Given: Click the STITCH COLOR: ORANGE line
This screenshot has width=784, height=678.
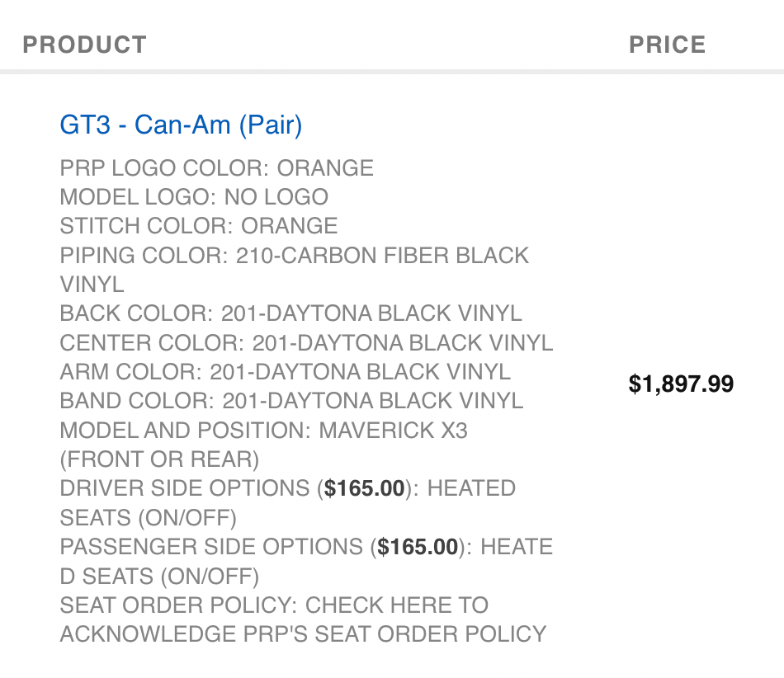Looking at the screenshot, I should coord(199,226).
